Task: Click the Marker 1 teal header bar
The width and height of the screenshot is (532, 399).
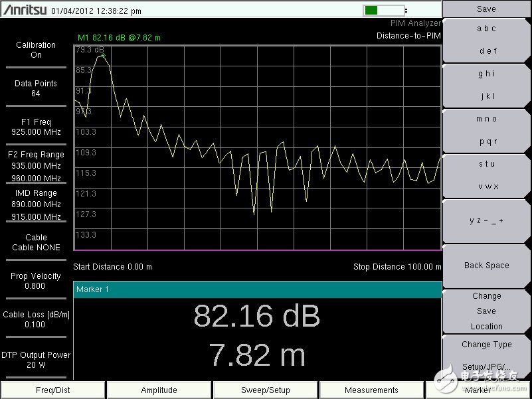Action: click(x=257, y=289)
